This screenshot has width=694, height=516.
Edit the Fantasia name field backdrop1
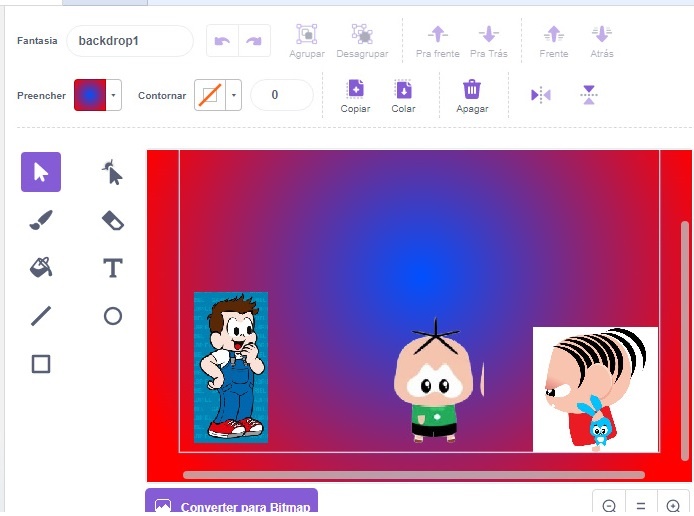(x=130, y=41)
